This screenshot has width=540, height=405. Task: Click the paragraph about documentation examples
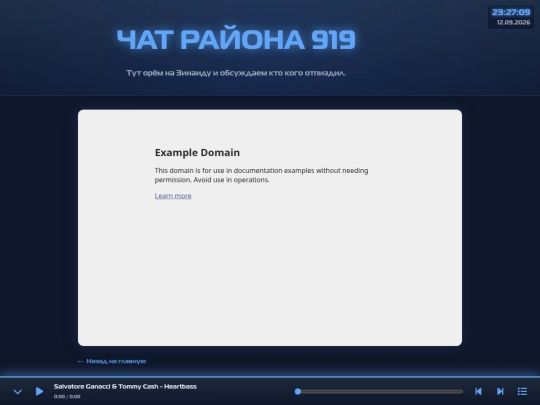261,175
